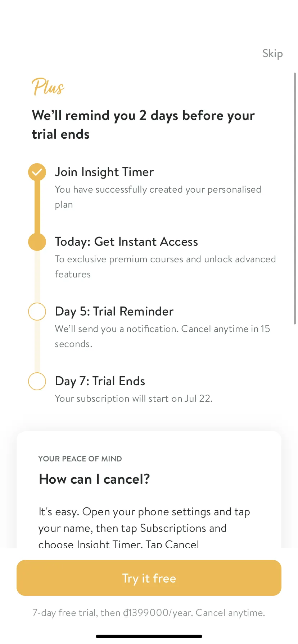Select Day 5: Trial Reminder heading
This screenshot has width=298, height=644.
(114, 312)
